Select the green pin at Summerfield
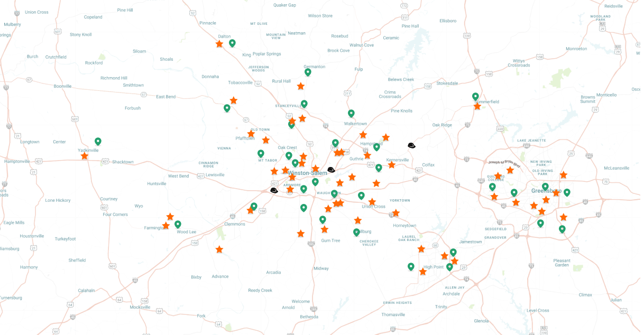 [475, 96]
